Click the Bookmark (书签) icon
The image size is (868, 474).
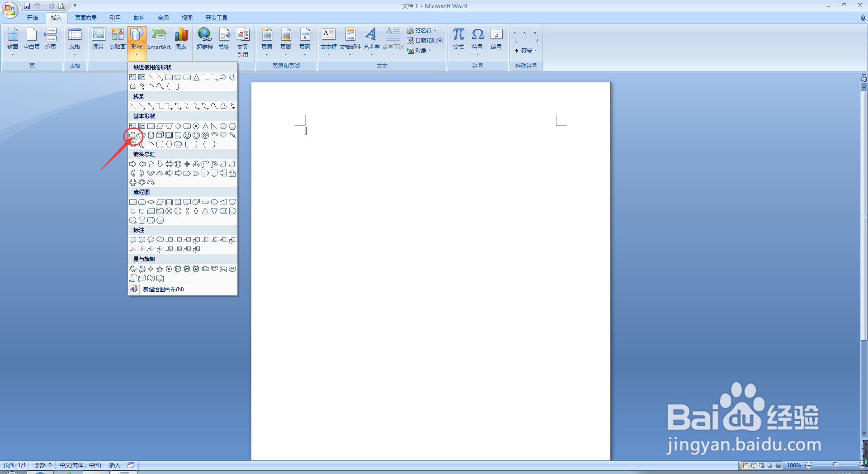tap(224, 39)
